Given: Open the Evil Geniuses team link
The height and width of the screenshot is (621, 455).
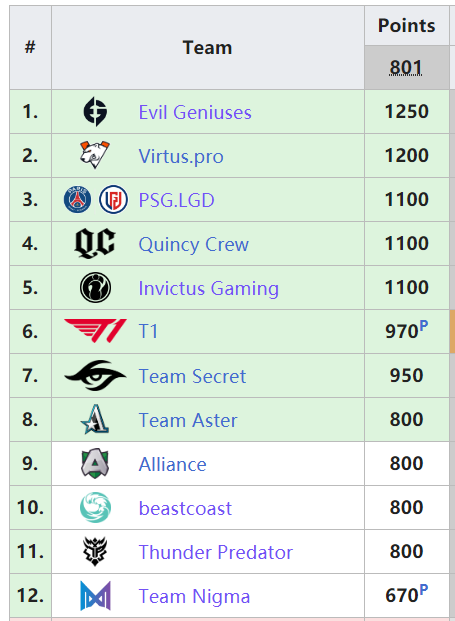Looking at the screenshot, I should pos(195,112).
